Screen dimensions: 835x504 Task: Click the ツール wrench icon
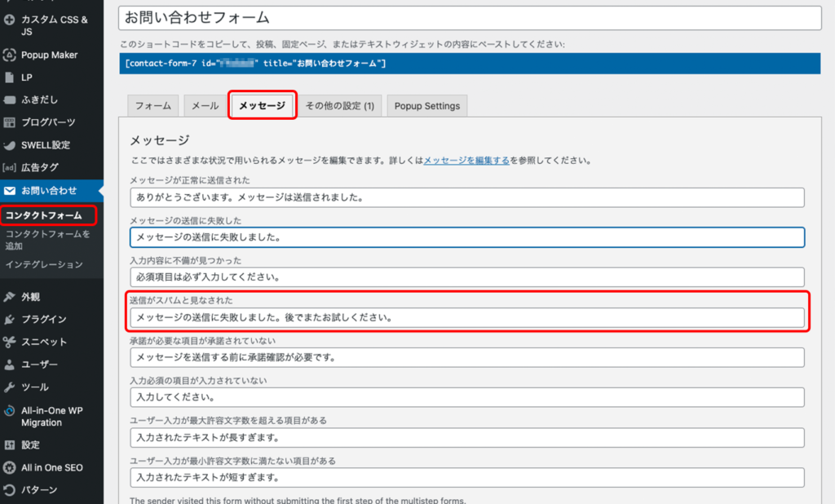(10, 387)
